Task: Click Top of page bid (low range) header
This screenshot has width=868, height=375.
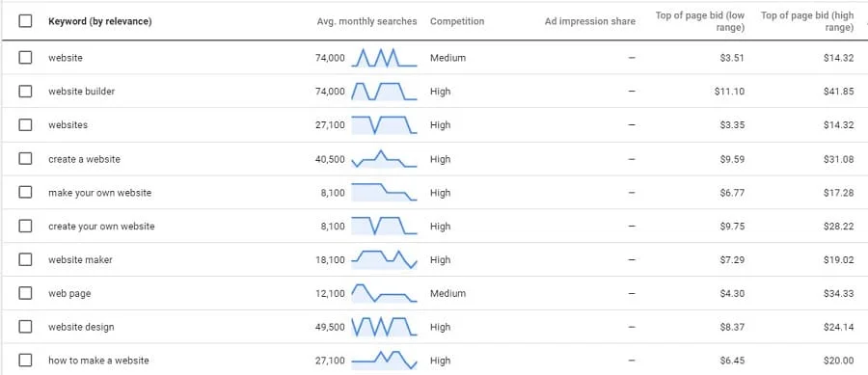Action: 700,21
